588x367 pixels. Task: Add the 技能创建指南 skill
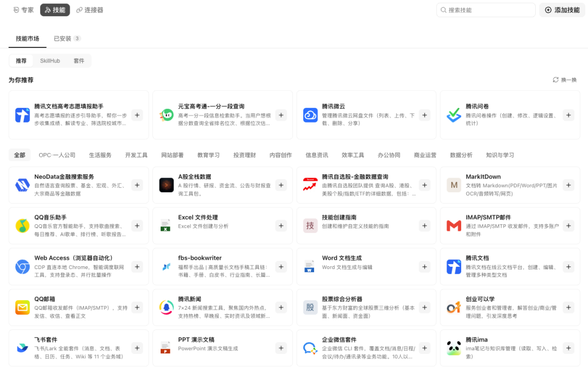(x=425, y=225)
